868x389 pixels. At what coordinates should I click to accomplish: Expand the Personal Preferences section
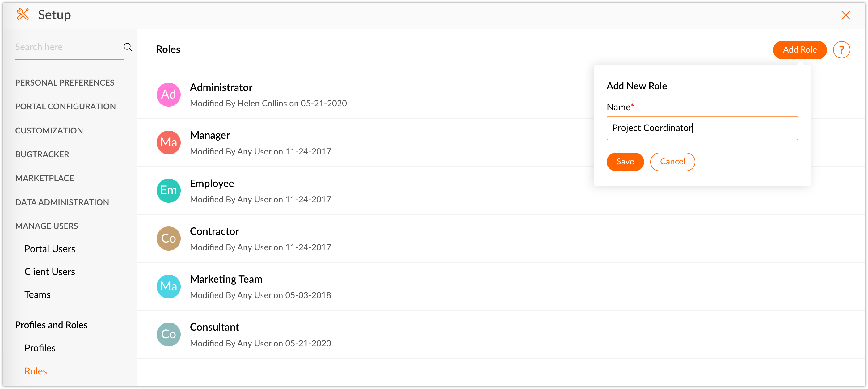pos(65,82)
